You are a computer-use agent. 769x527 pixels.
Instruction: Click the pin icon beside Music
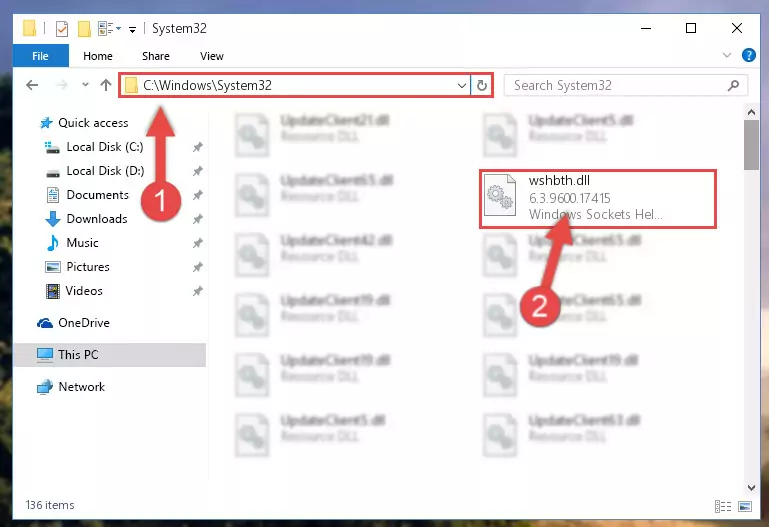(x=198, y=243)
